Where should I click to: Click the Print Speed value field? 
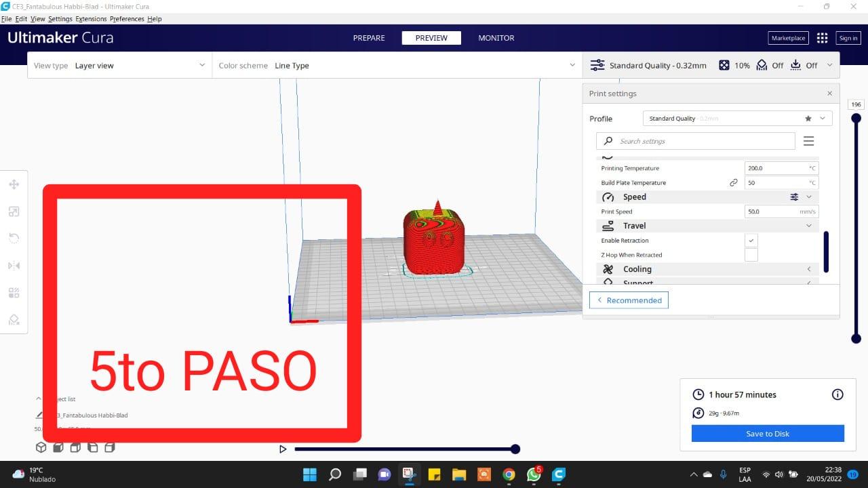pyautogui.click(x=781, y=211)
